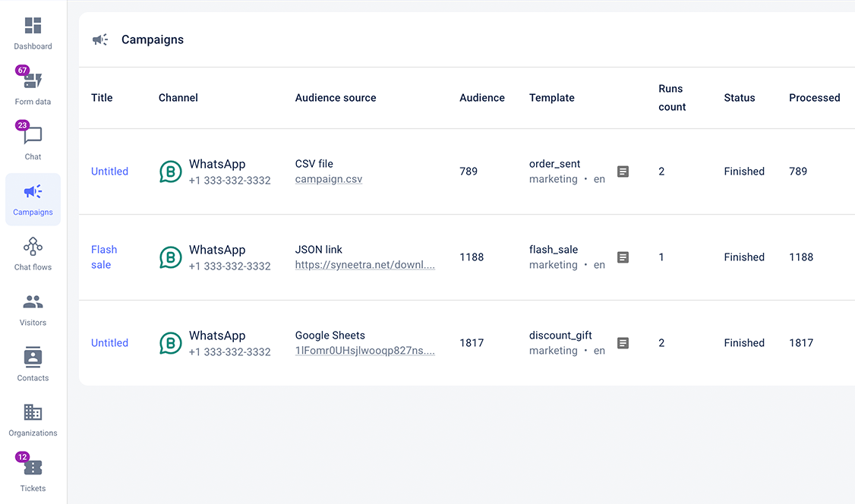Open Form data in the sidebar
This screenshot has width=855, height=504.
pyautogui.click(x=33, y=81)
